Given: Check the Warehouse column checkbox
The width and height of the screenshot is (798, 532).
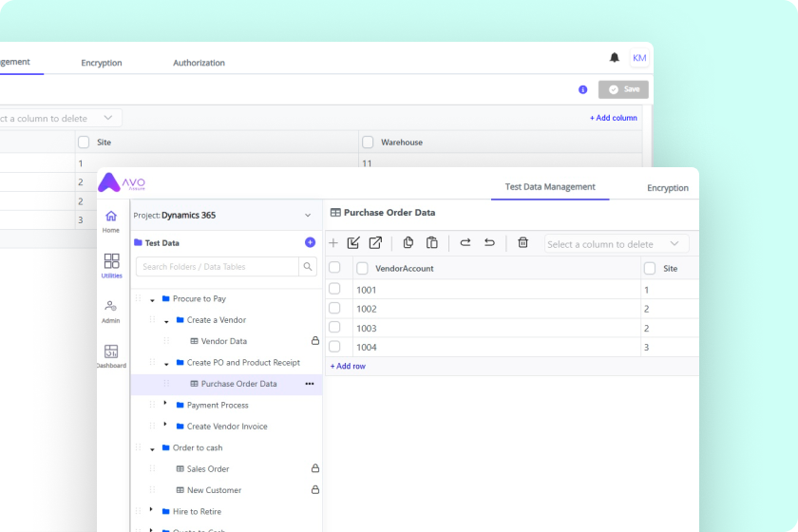Looking at the screenshot, I should pyautogui.click(x=368, y=142).
